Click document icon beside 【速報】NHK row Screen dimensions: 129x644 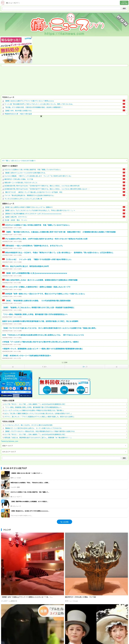tap(3, 111)
